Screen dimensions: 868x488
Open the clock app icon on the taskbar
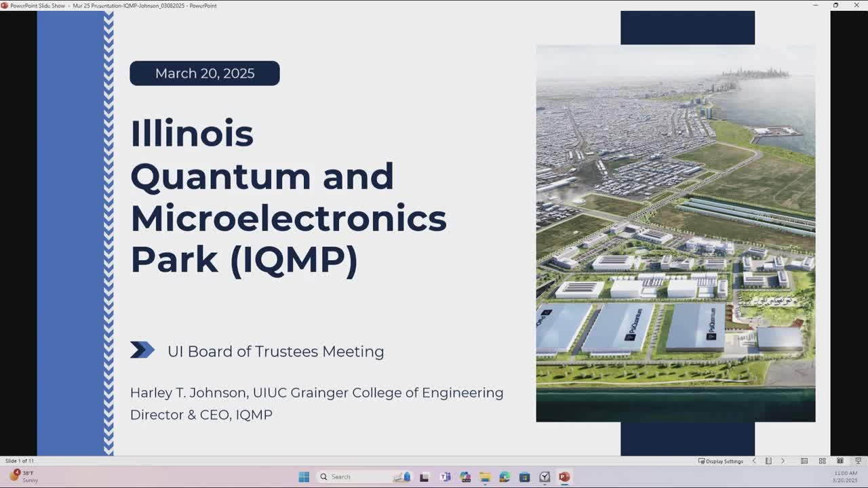point(545,477)
